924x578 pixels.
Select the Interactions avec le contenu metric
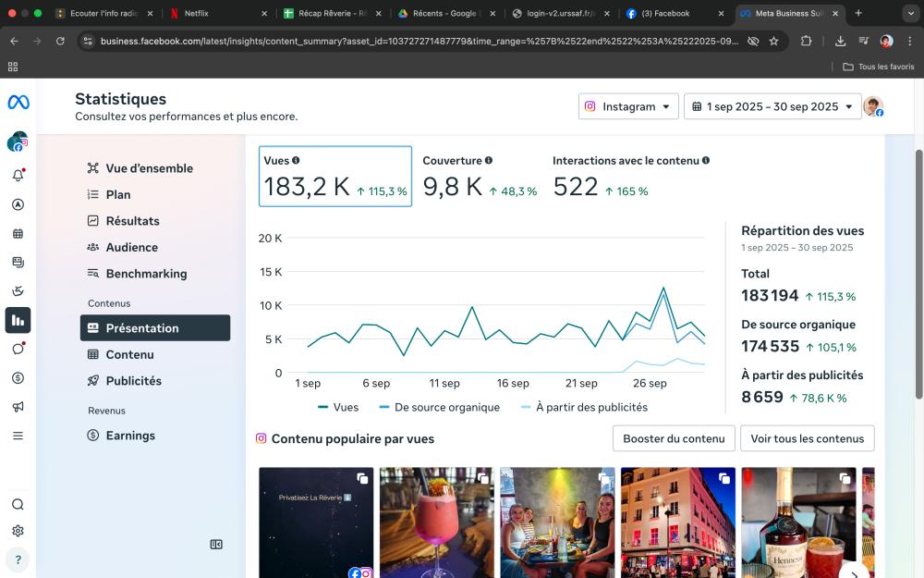click(630, 176)
